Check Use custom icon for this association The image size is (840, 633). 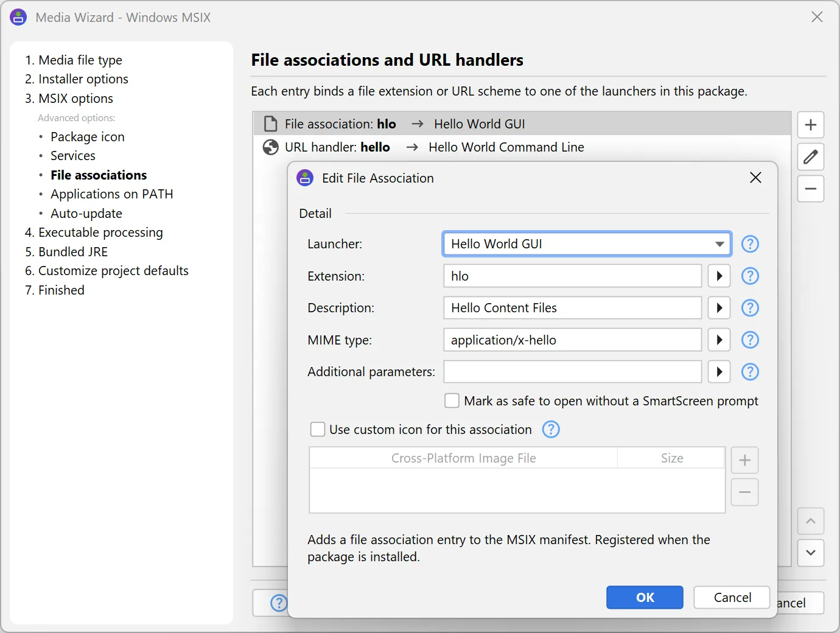[318, 430]
